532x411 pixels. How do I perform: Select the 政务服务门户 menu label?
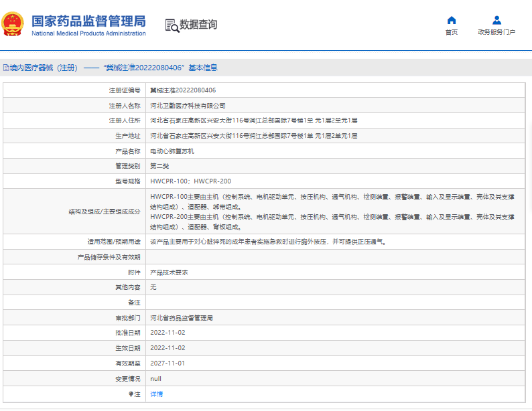click(496, 32)
